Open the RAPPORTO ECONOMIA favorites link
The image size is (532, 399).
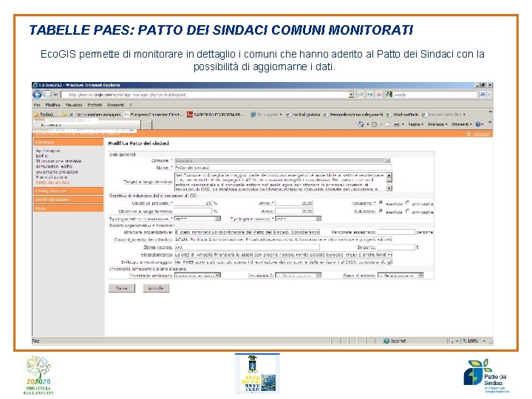point(216,115)
